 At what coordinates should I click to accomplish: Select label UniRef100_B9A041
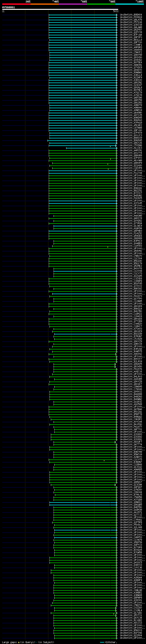click(x=131, y=188)
